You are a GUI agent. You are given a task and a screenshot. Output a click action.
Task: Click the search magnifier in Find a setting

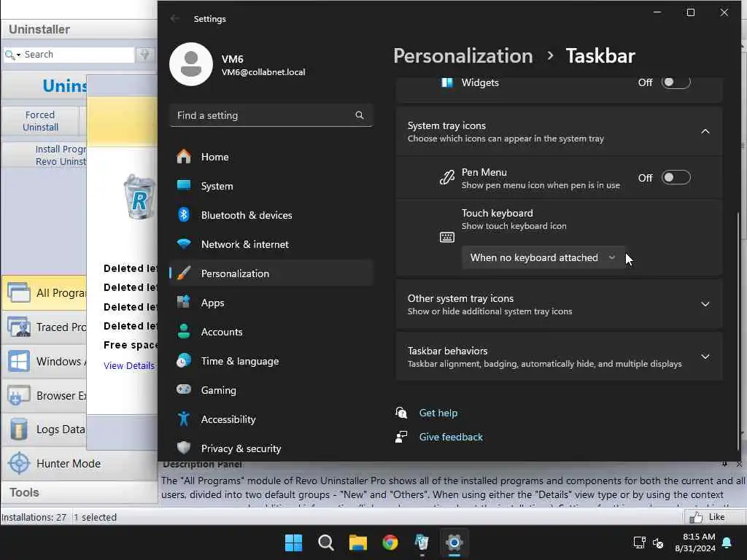(359, 115)
